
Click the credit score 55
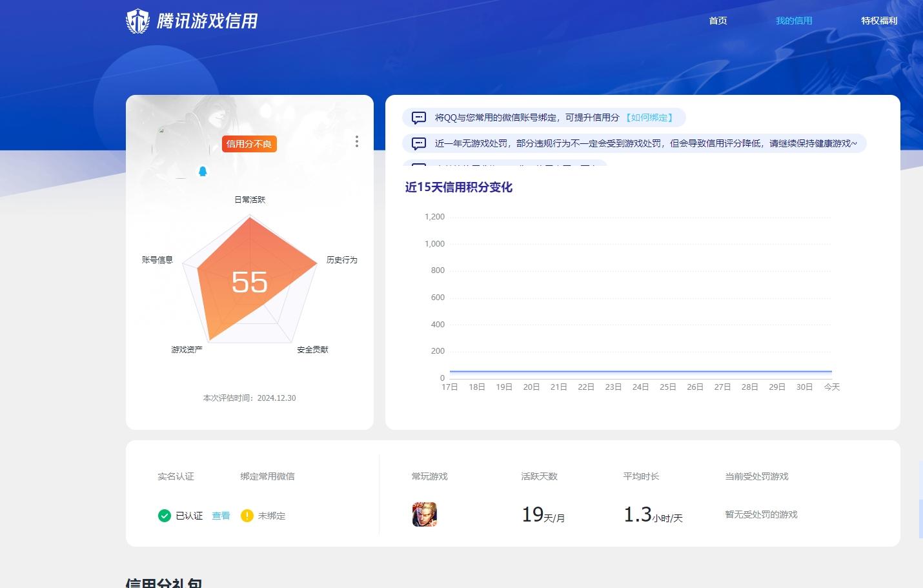click(250, 282)
